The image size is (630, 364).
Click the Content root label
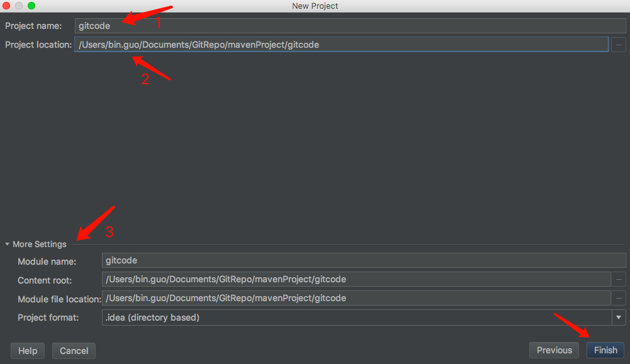pos(45,280)
